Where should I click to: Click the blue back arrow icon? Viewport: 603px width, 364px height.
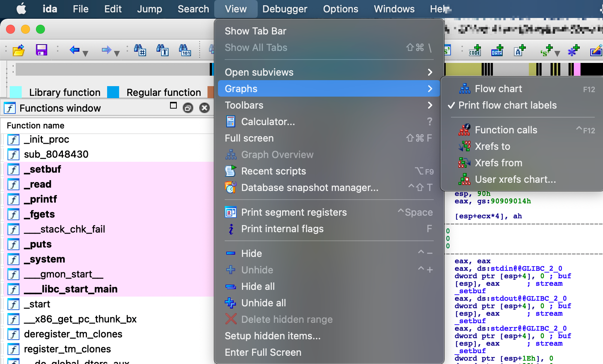pos(75,49)
